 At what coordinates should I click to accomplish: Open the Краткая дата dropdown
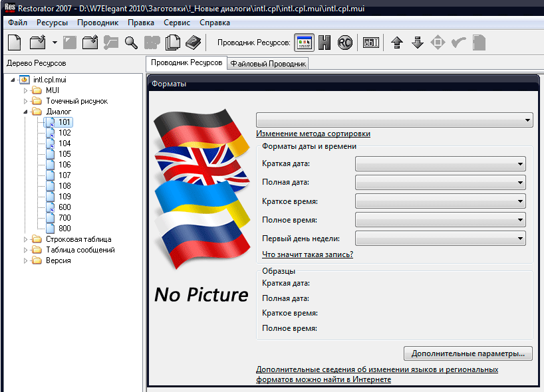pyautogui.click(x=440, y=164)
